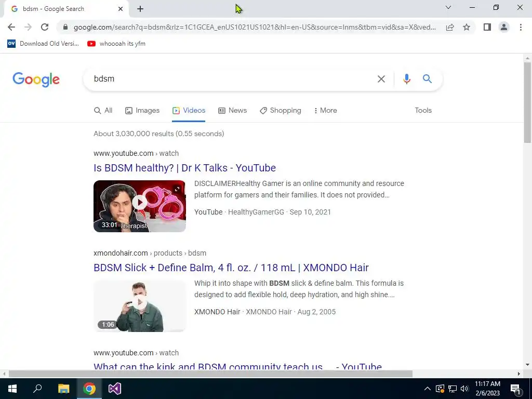Open 'What can the kink and BDSM community' link
Screen dimensions: 532x399
[x=237, y=366]
